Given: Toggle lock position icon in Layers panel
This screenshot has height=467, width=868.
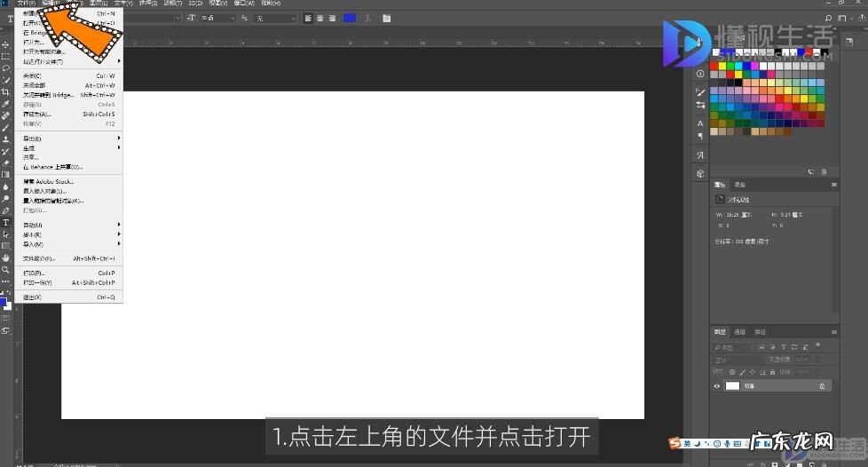Looking at the screenshot, I should coord(753,372).
